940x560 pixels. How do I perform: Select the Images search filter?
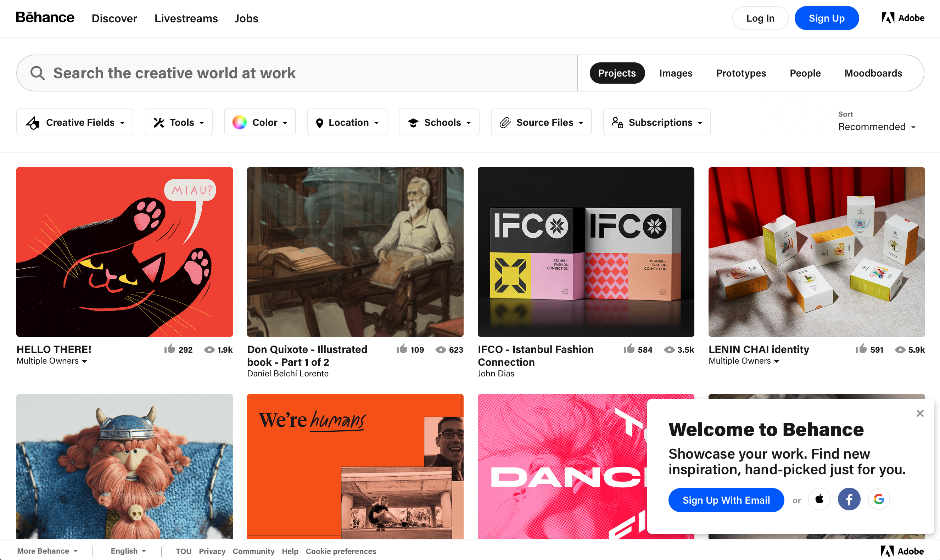coord(676,73)
